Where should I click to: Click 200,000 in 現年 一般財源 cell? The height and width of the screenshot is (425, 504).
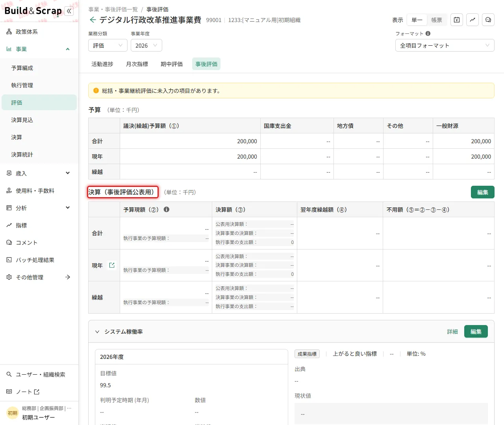point(481,157)
